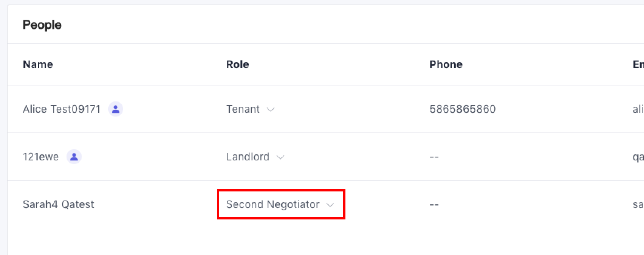Open the Second Negotiator role dropdown

[280, 205]
